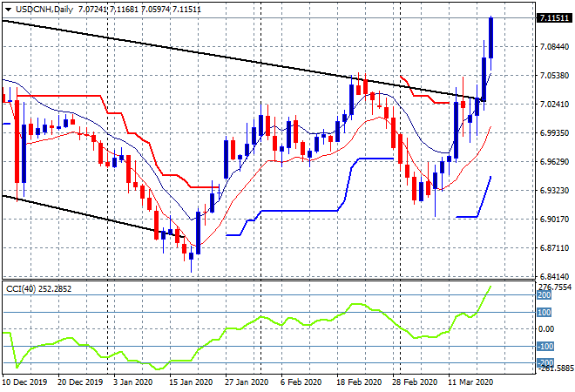Click the 3 Jan 2020 date label

click(132, 382)
